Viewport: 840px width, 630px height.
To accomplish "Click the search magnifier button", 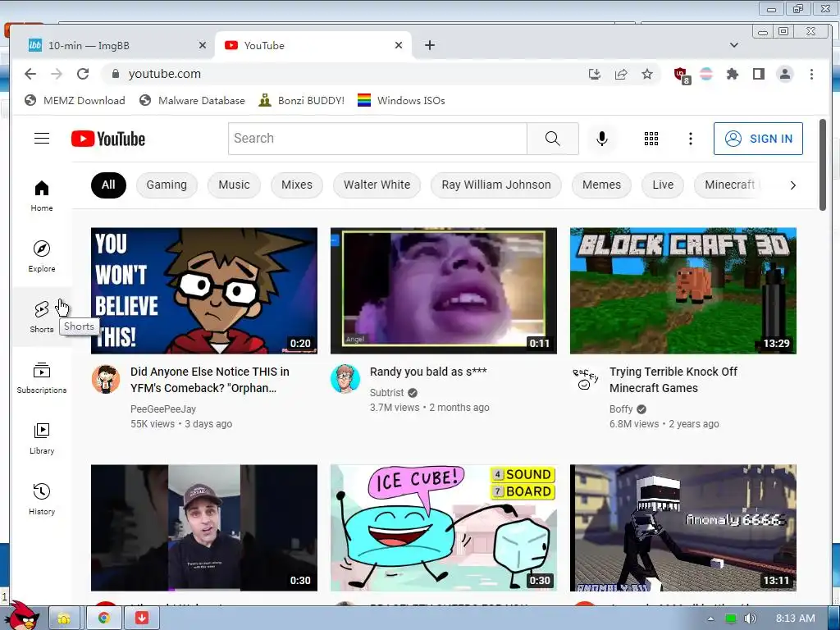I will pyautogui.click(x=552, y=138).
